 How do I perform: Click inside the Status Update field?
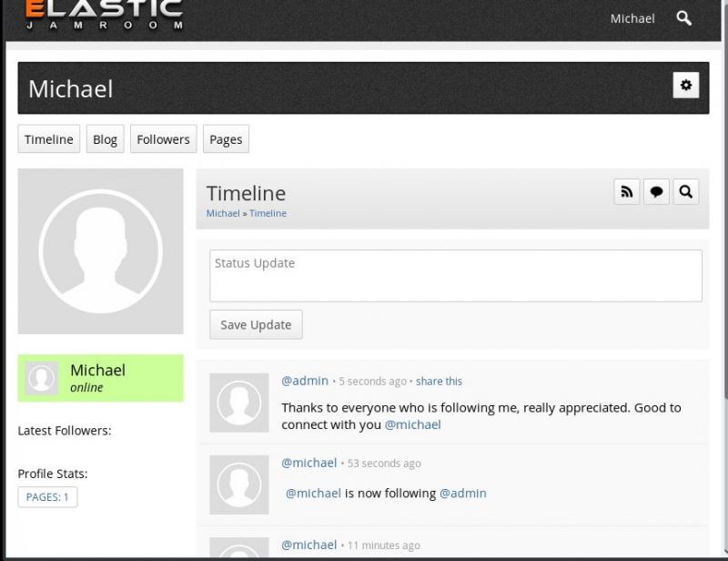coord(456,276)
